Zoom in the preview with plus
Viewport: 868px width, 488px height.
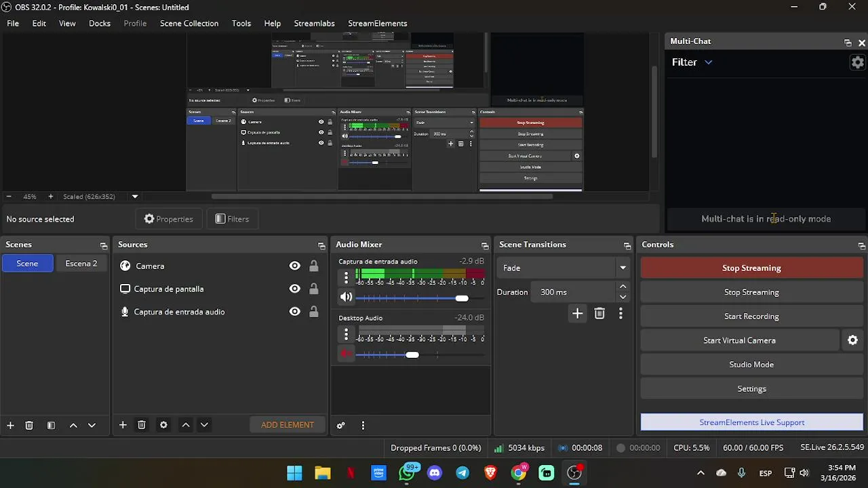50,197
